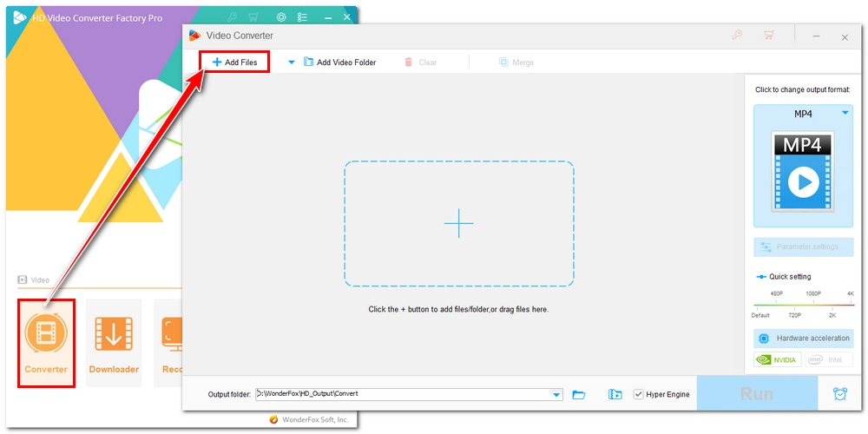Open the shopping cart icon in Video Converter
This screenshot has height=434, width=868.
coord(768,35)
